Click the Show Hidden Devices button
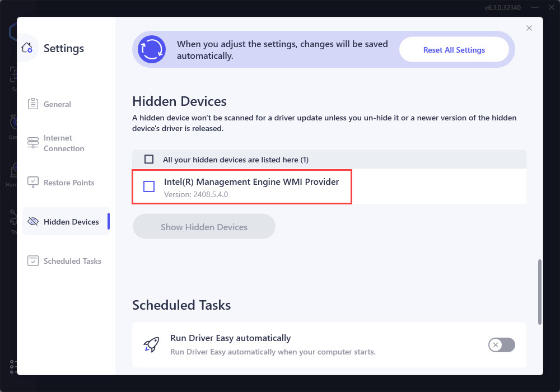The image size is (560, 392). (x=204, y=227)
